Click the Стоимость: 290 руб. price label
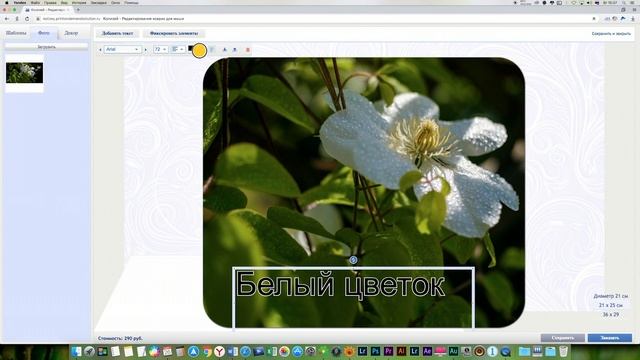Image resolution: width=640 pixels, height=360 pixels. [x=120, y=338]
